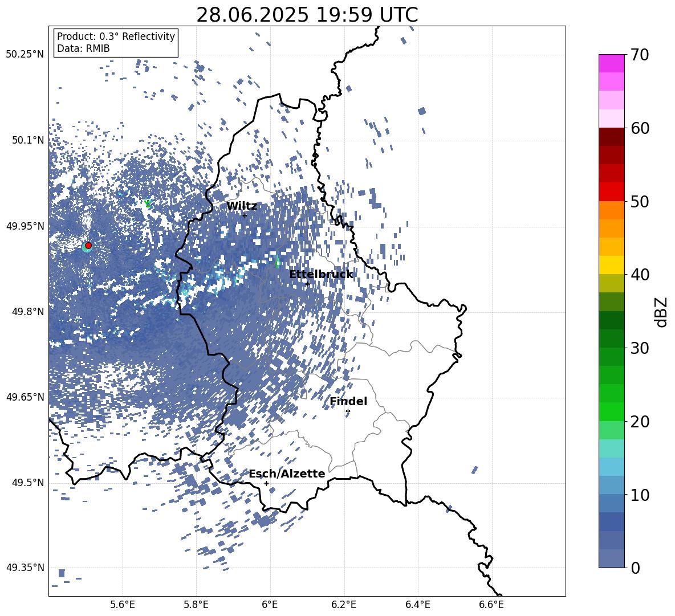675x616 pixels.
Task: Click the yellow colorbar swatch near 40
Action: pos(612,266)
